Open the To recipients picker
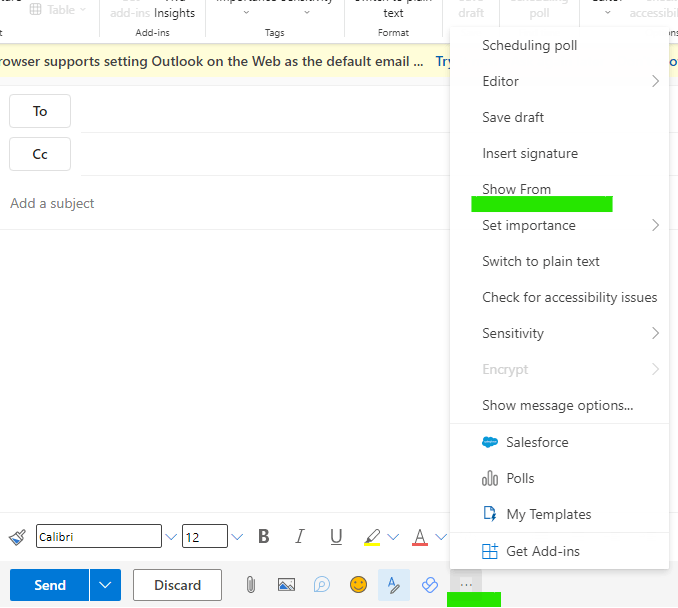Image resolution: width=678 pixels, height=608 pixels. pos(40,111)
